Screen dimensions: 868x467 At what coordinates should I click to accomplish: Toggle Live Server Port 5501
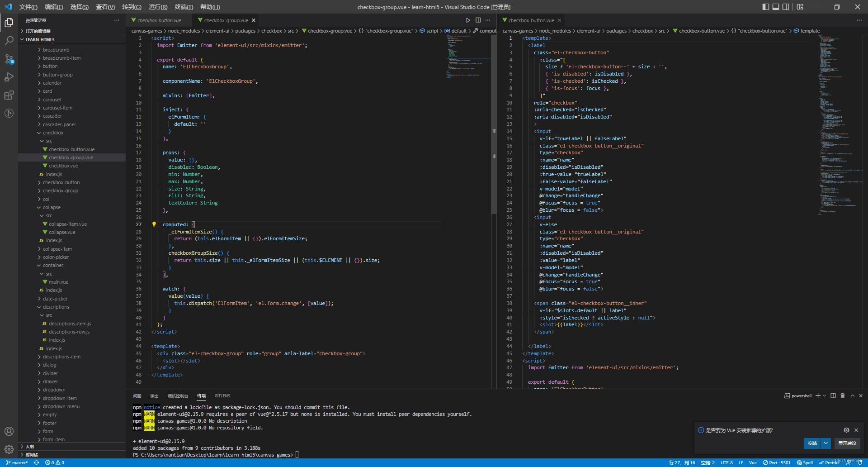point(777,462)
